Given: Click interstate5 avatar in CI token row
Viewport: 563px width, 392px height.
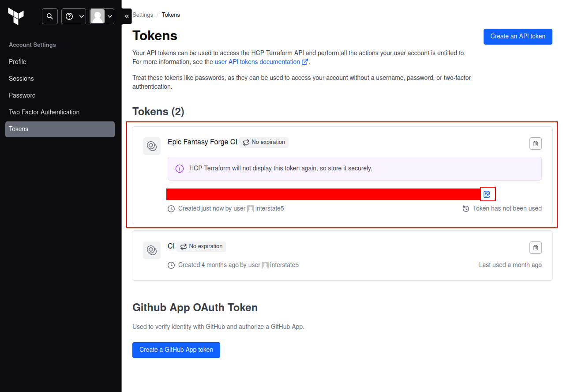Looking at the screenshot, I should point(265,265).
